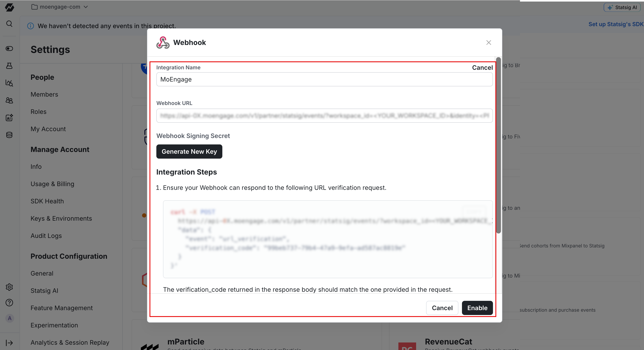Click the Statsig AI button
644x350 pixels.
[x=622, y=7]
